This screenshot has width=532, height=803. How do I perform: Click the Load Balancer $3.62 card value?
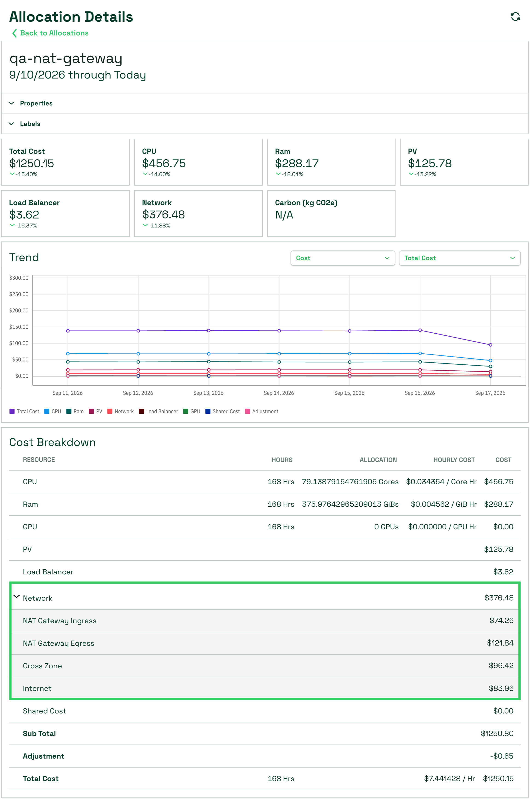[24, 214]
